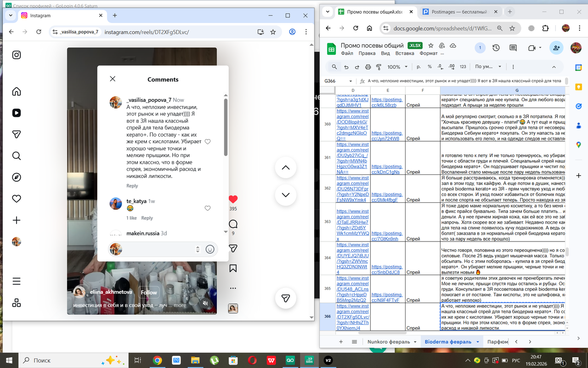Like the comment by _vasilisa_popova_7

click(208, 142)
